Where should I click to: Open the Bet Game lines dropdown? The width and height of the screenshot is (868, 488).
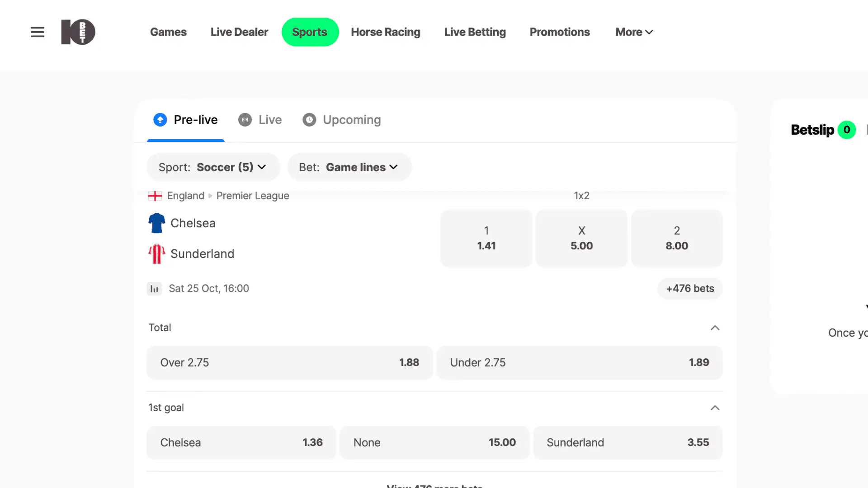349,167
